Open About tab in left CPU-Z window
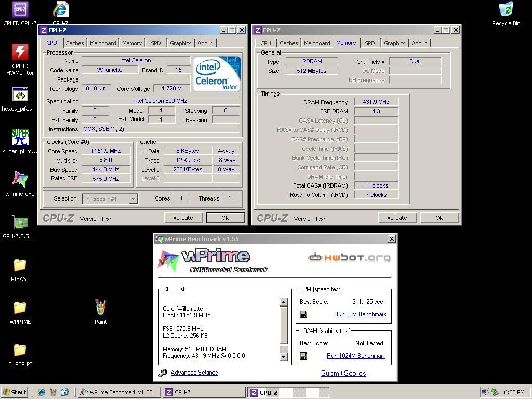Screen dimensions: 532x399 tap(205, 43)
